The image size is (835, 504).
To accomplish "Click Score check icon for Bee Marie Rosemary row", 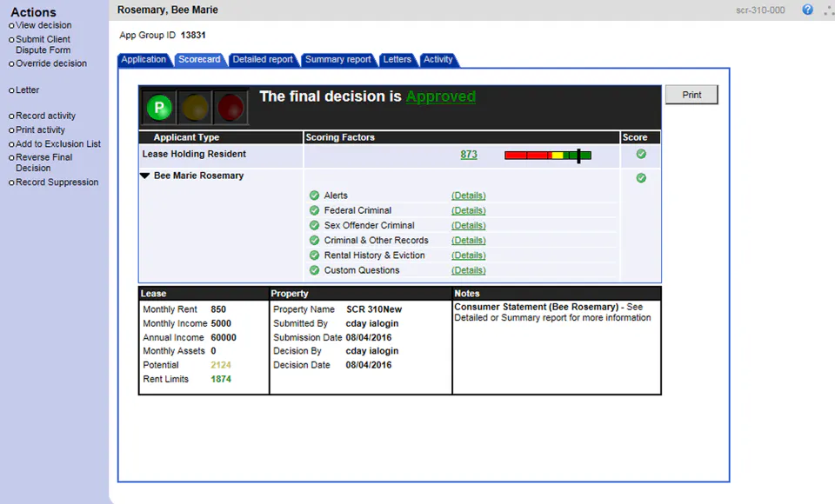I will 641,178.
